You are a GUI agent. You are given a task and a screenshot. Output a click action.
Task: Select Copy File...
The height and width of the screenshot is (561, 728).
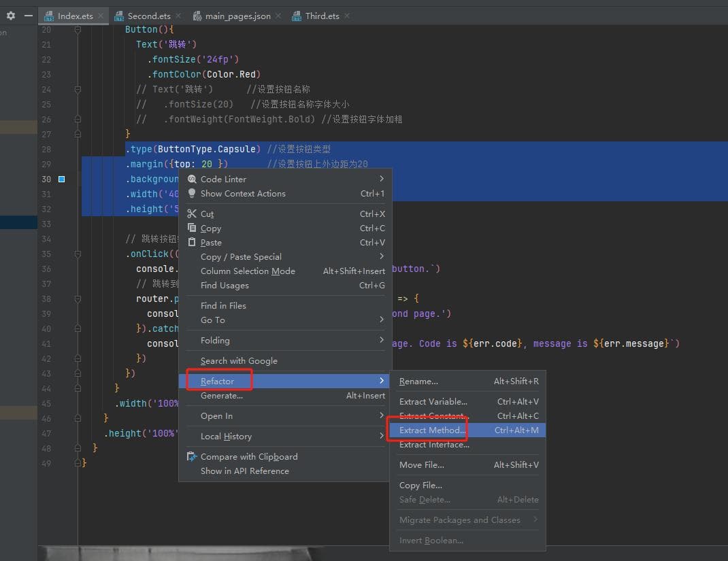[x=467, y=486]
